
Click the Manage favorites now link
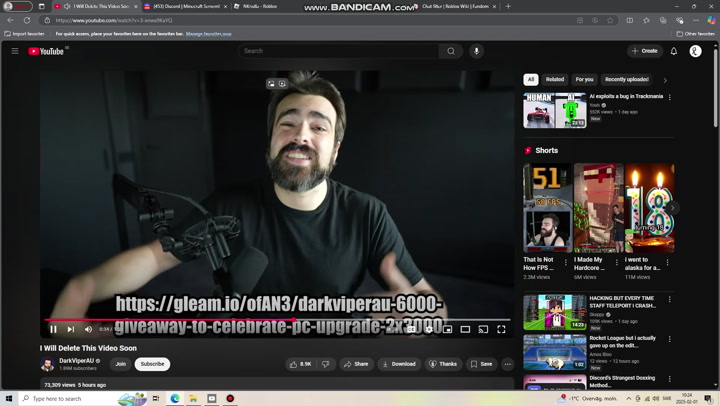[208, 34]
